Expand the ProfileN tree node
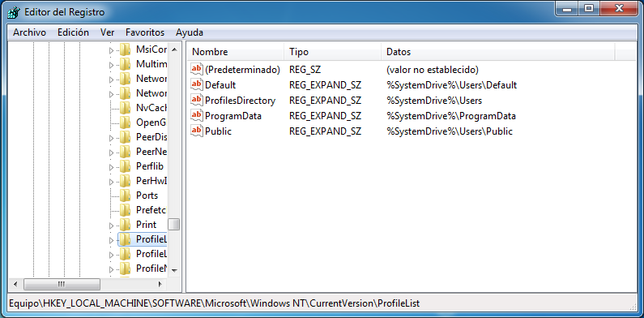 pos(111,269)
